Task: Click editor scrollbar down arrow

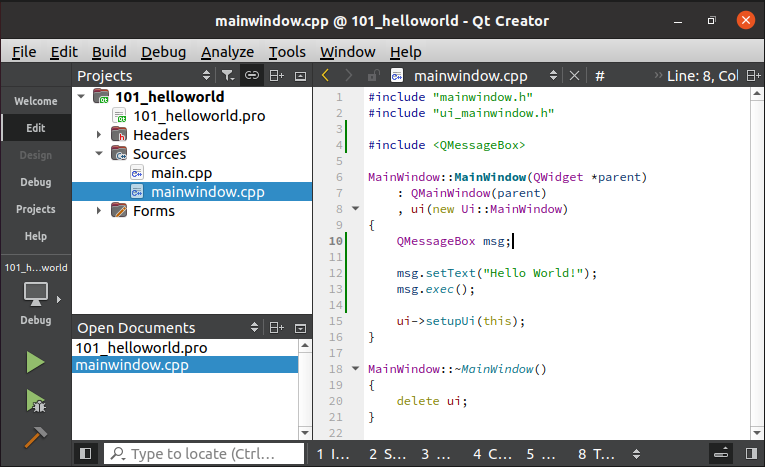Action: click(x=757, y=433)
